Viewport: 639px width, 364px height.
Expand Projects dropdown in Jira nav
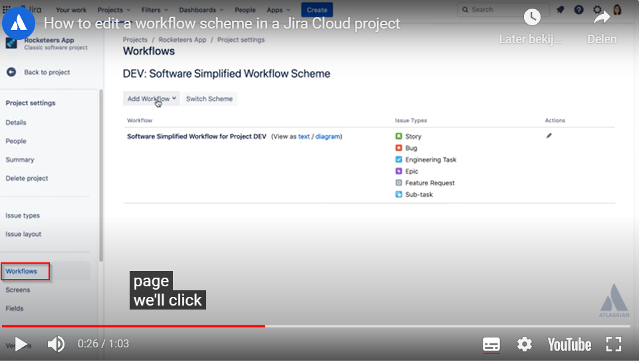(114, 10)
